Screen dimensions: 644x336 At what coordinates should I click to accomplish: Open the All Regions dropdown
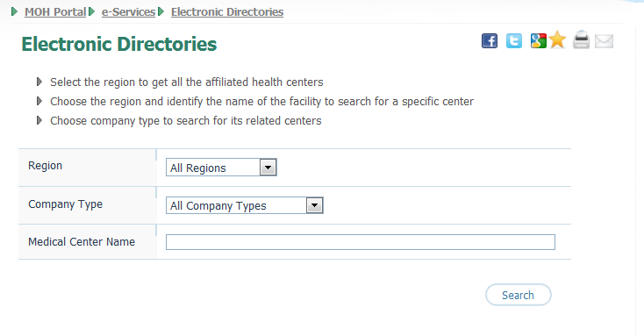[221, 168]
